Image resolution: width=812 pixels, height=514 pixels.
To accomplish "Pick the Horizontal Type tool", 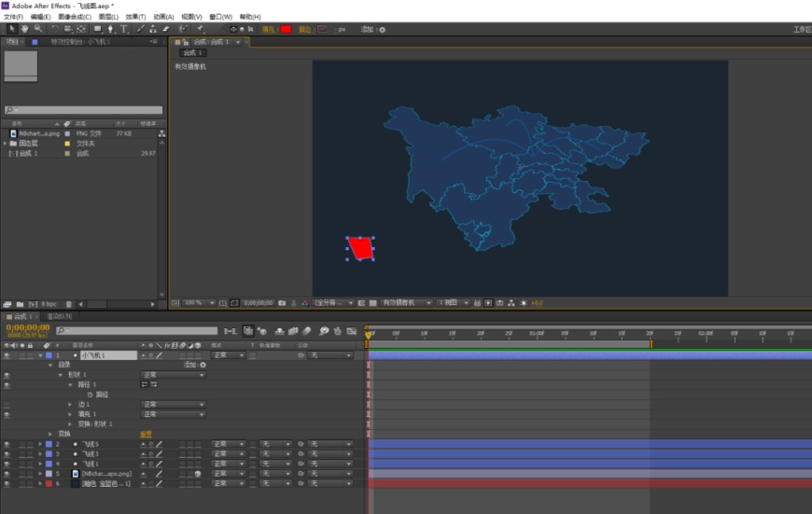I will [x=124, y=29].
